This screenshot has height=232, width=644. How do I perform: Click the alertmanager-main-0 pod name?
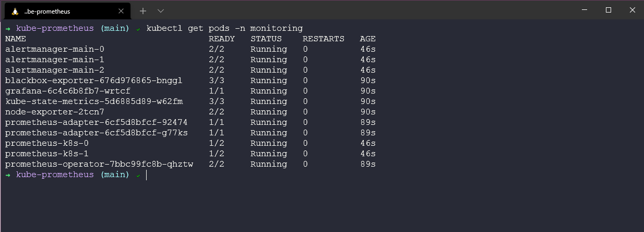(55, 49)
